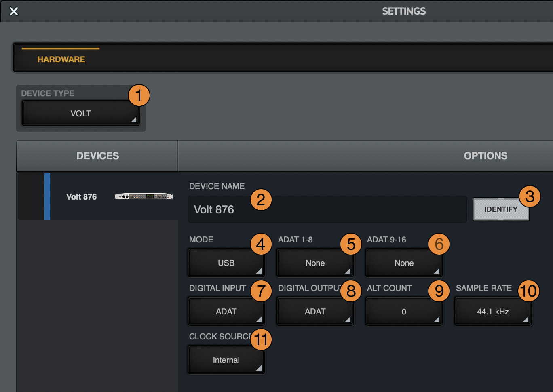Open the Mode dropdown set to USB
The image size is (553, 392).
point(226,263)
